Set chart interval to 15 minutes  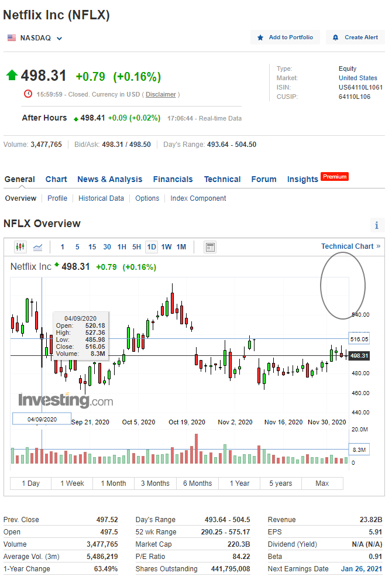92,247
